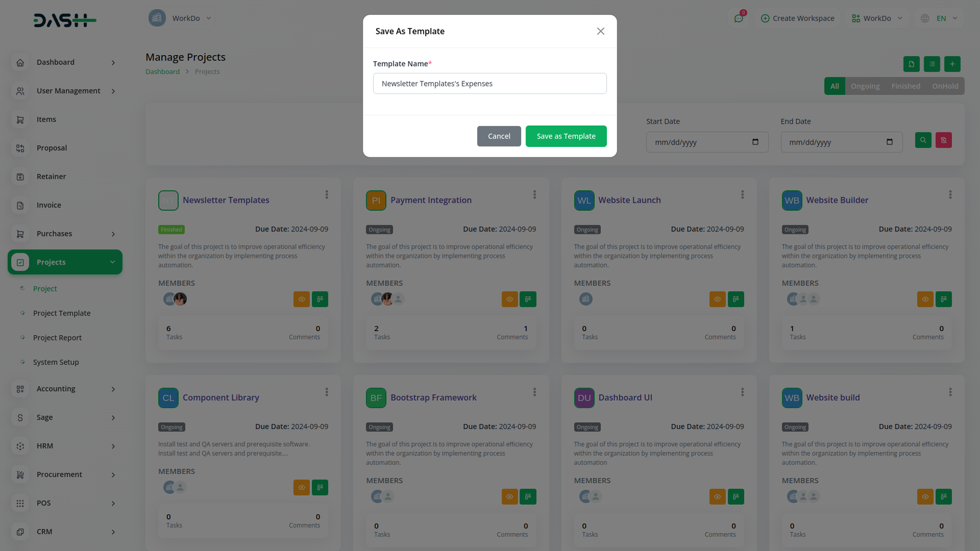View Newsletter Templates project via eye icon

click(301, 299)
